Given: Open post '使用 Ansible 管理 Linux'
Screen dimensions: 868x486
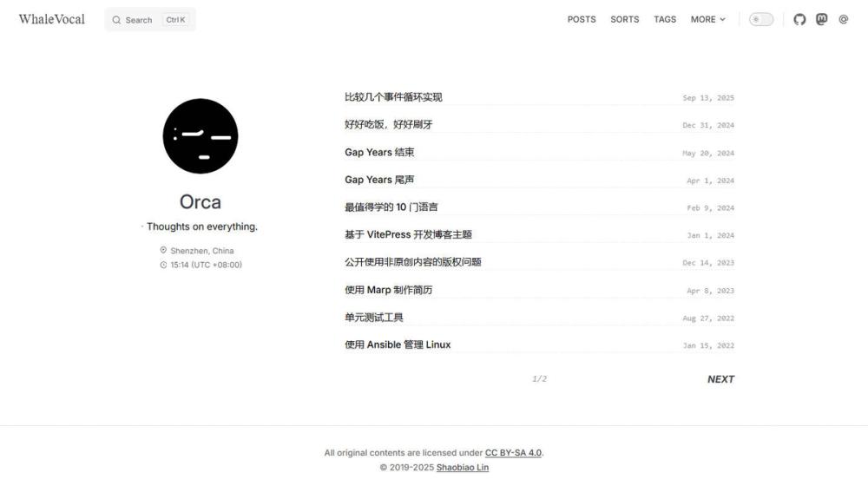Looking at the screenshot, I should point(398,345).
